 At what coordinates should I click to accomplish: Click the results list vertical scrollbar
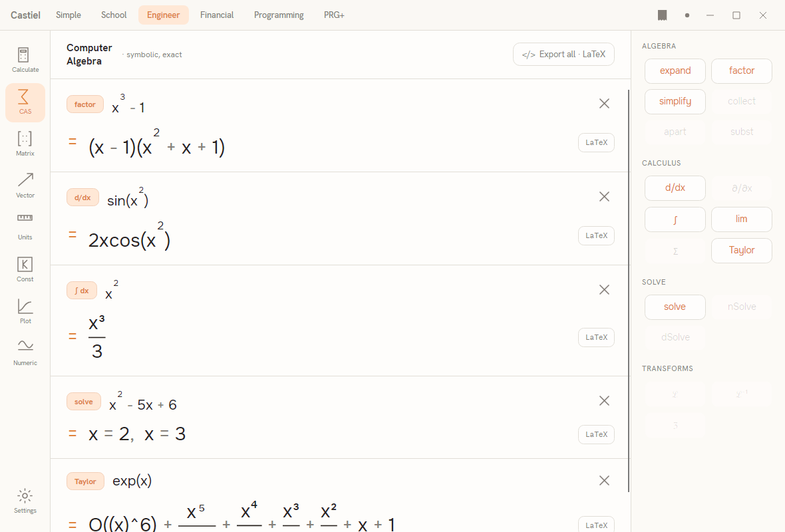tap(629, 291)
